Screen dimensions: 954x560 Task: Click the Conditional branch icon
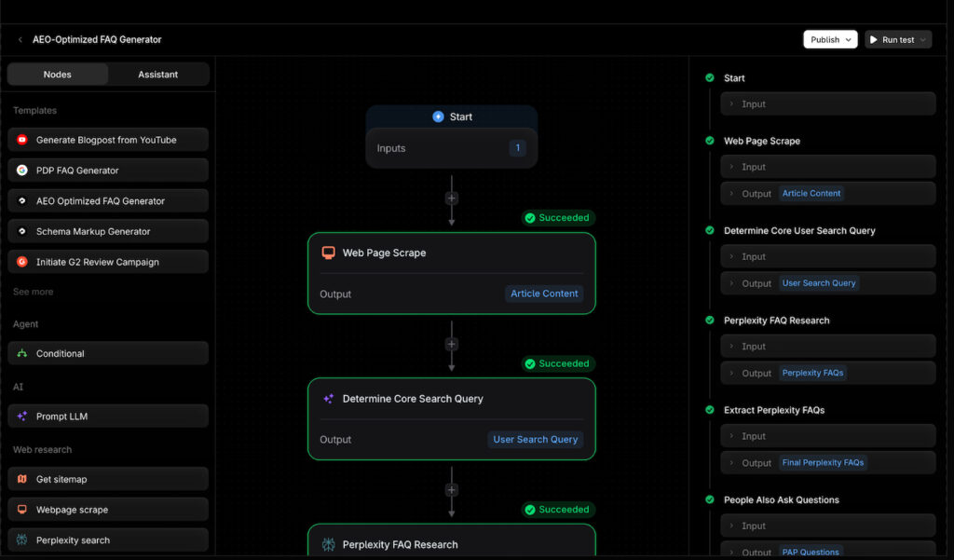(x=22, y=353)
